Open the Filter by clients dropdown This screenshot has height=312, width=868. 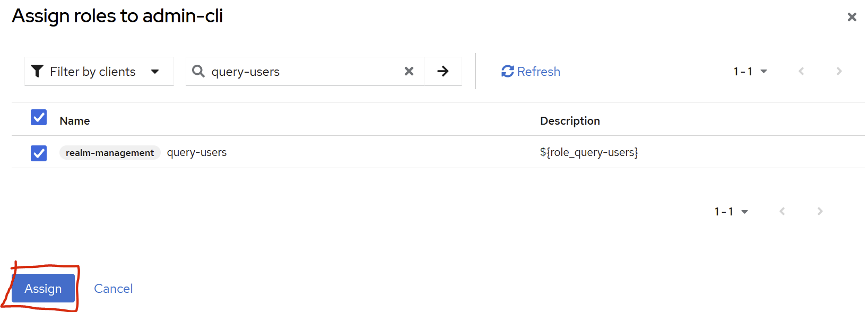[x=99, y=71]
